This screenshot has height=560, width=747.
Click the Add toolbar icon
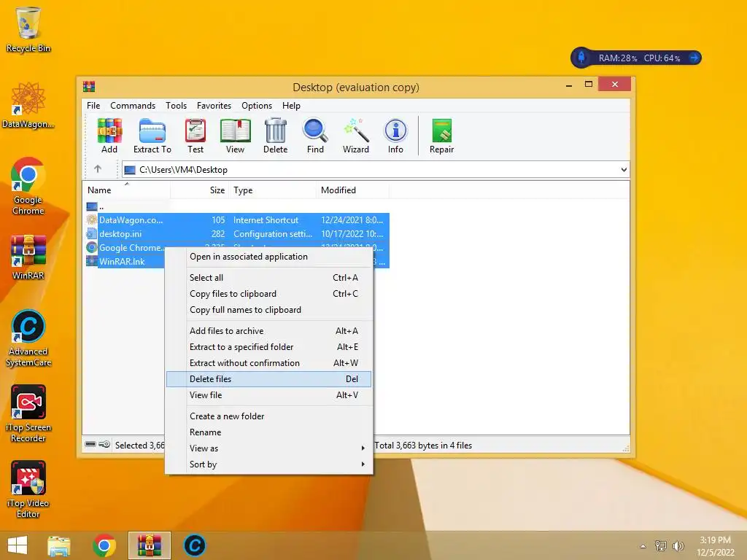pos(109,136)
